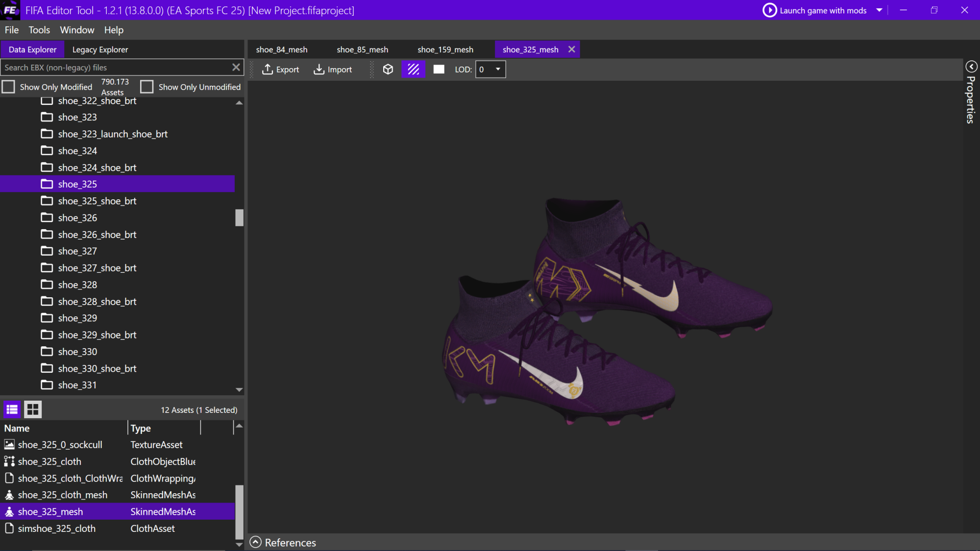Select the shoe_323_launch_shoe_brt folder
The width and height of the screenshot is (980, 551).
pos(113,134)
